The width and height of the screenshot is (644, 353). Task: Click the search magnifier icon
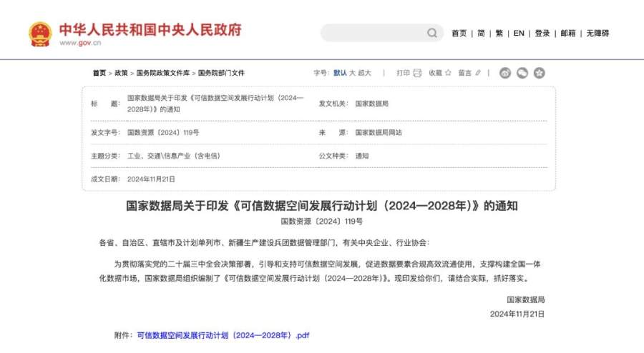coord(432,33)
